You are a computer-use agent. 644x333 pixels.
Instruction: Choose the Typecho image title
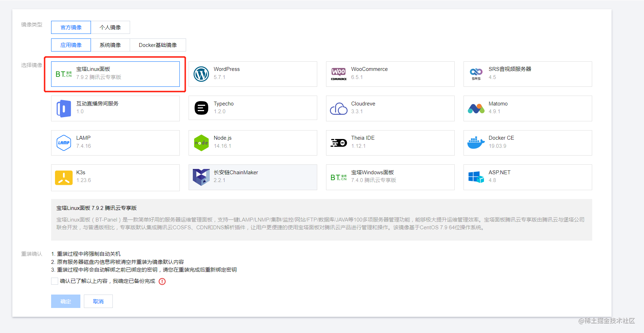point(223,104)
